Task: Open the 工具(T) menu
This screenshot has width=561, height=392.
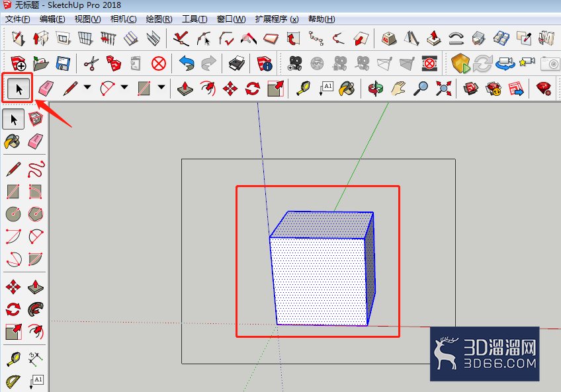Action: pos(194,19)
